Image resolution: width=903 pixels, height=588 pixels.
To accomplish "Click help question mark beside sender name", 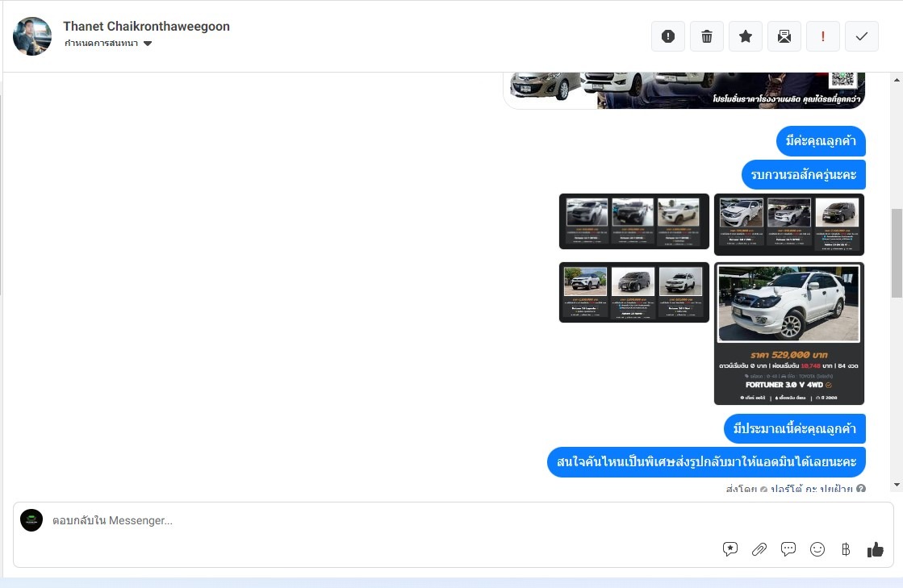I will (861, 489).
